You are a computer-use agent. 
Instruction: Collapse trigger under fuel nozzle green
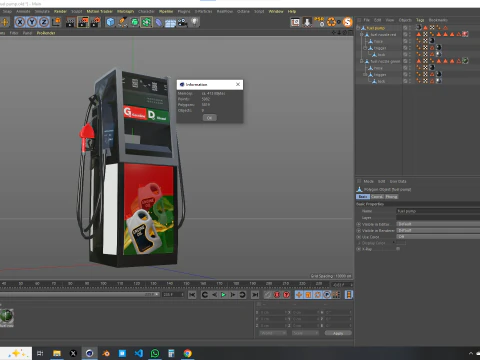pyautogui.click(x=365, y=75)
